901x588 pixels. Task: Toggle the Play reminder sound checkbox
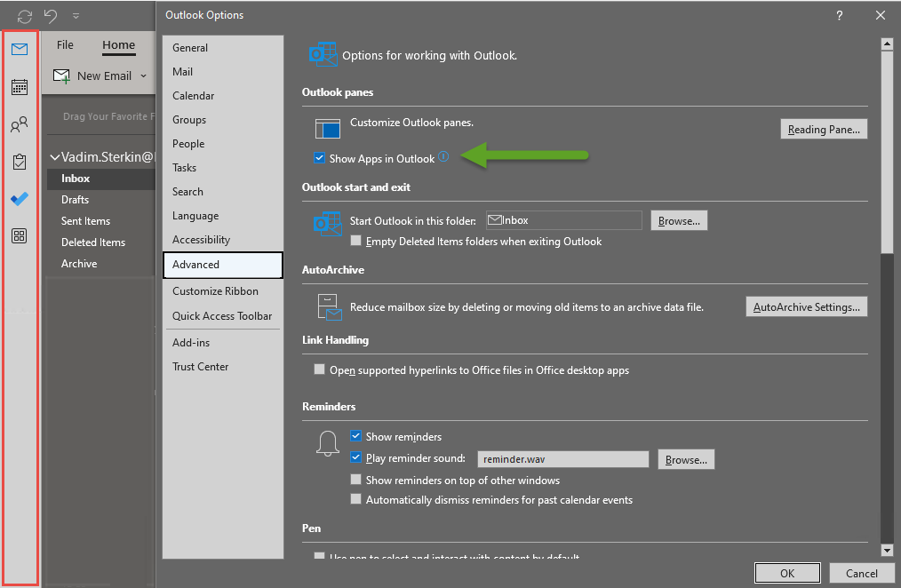(355, 457)
